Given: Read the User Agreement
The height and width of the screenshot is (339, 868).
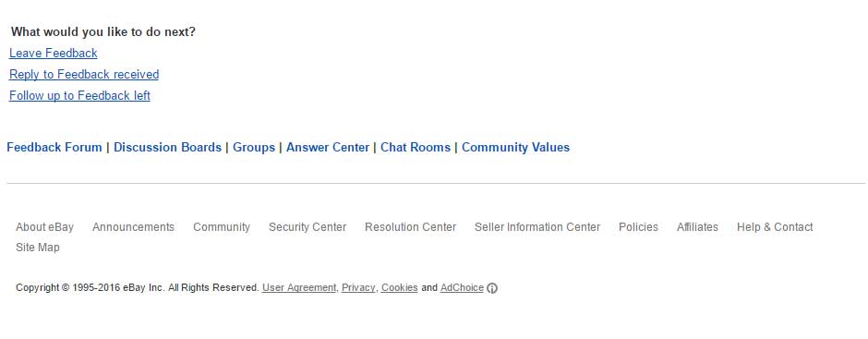Looking at the screenshot, I should coord(299,288).
